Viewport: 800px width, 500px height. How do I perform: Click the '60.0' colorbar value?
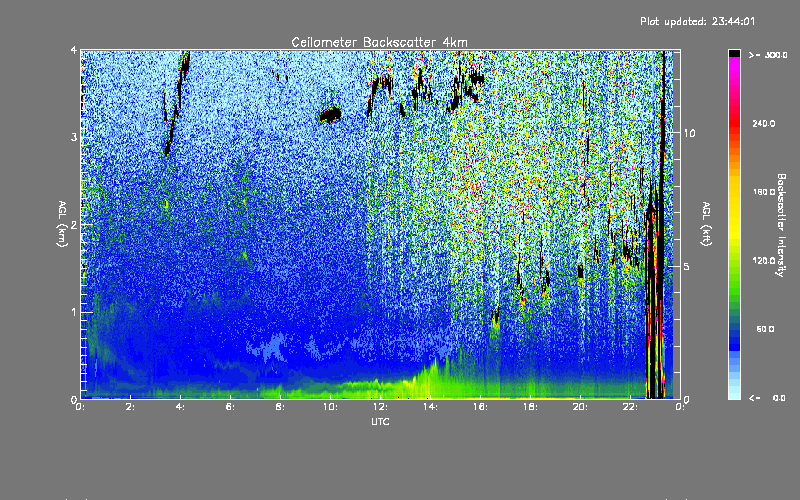(x=765, y=329)
